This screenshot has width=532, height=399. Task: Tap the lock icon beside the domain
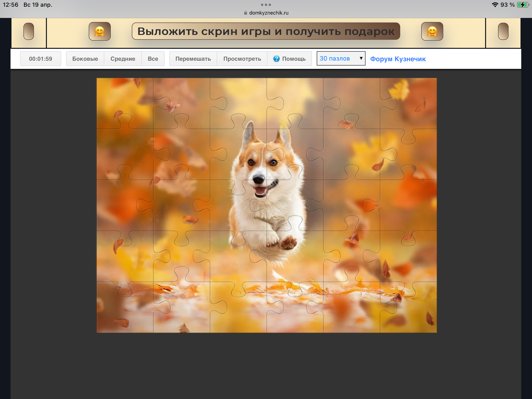point(246,13)
